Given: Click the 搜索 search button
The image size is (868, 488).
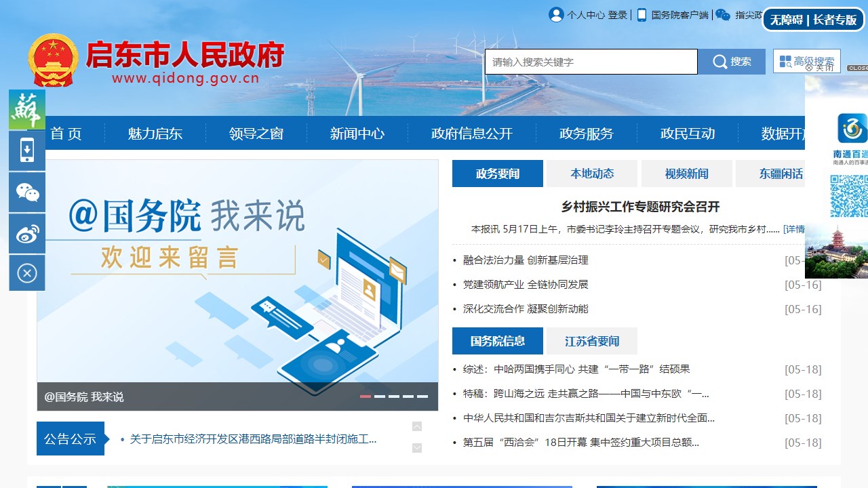Looking at the screenshot, I should coord(732,62).
